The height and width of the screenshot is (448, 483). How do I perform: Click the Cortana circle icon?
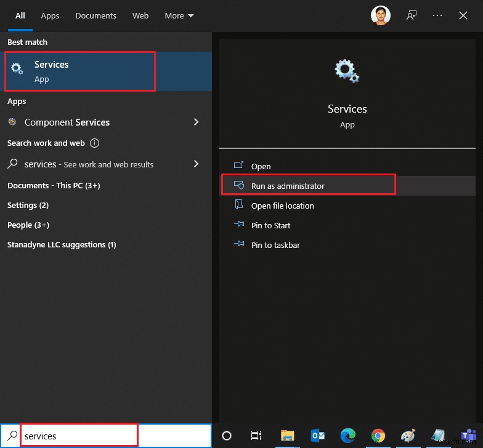[x=227, y=436]
